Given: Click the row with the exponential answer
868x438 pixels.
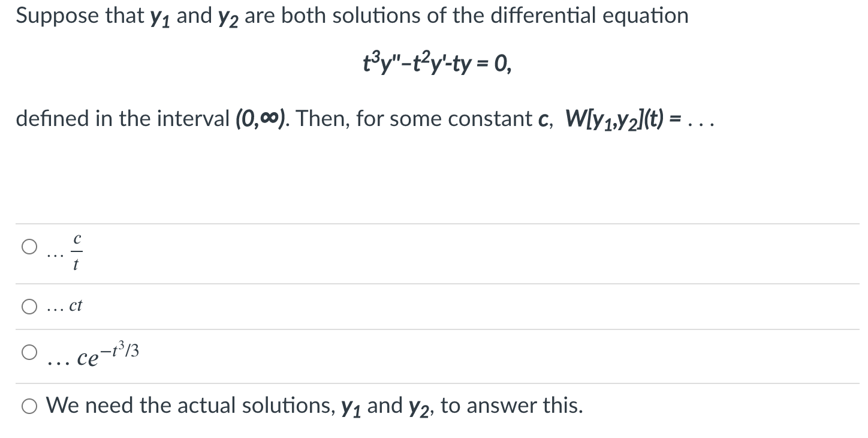Looking at the screenshot, I should point(420,354).
